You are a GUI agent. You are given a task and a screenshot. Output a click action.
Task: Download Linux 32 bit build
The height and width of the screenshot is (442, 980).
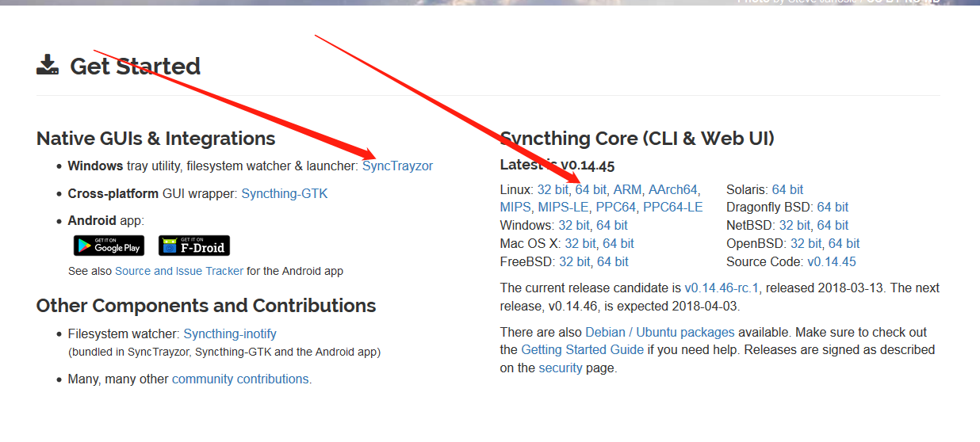click(553, 190)
